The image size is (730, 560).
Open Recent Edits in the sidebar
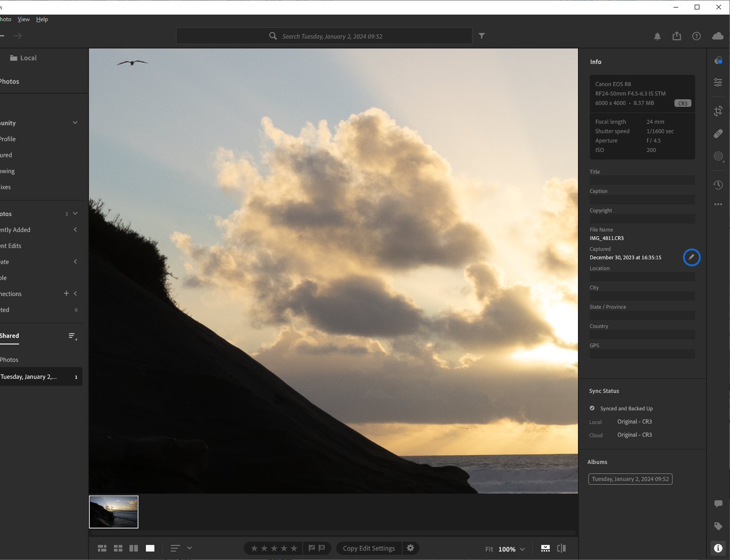[11, 246]
